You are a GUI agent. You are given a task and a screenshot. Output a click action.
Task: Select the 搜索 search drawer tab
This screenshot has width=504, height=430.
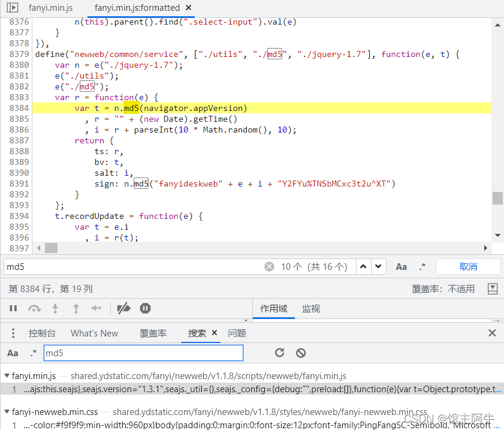[x=197, y=333]
